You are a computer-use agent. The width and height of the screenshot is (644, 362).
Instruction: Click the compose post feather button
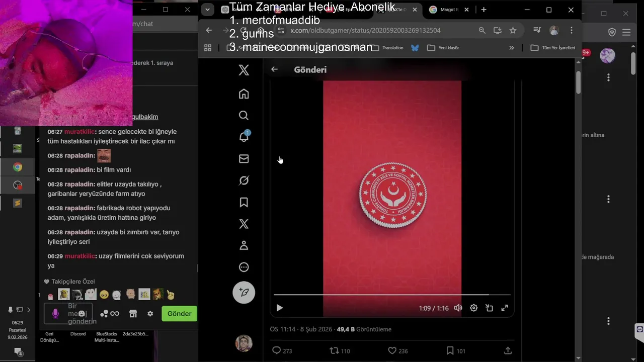(244, 292)
